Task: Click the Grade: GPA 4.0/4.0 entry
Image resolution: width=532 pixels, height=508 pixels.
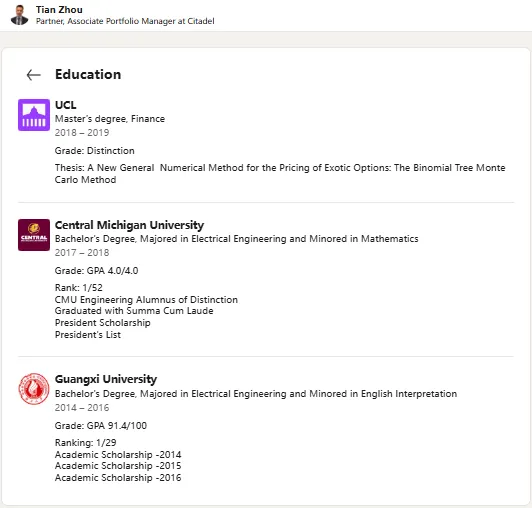Action: pos(96,271)
